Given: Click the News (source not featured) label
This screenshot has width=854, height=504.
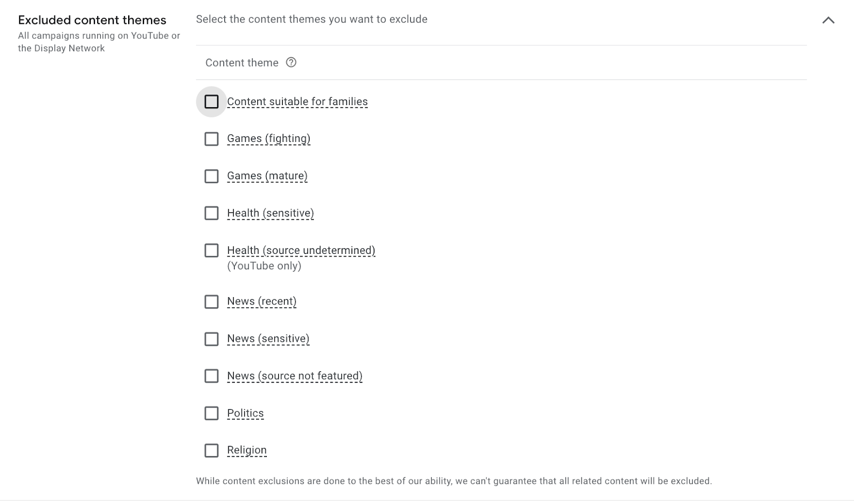Looking at the screenshot, I should coord(295,376).
